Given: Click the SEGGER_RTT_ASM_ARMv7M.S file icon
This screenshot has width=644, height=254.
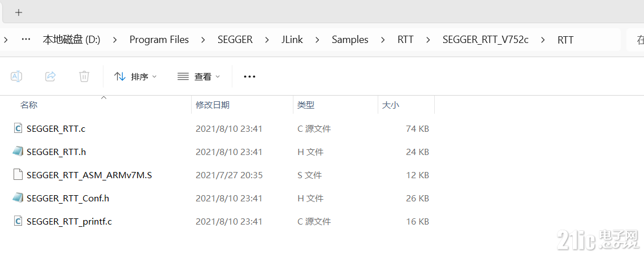Looking at the screenshot, I should click(18, 175).
